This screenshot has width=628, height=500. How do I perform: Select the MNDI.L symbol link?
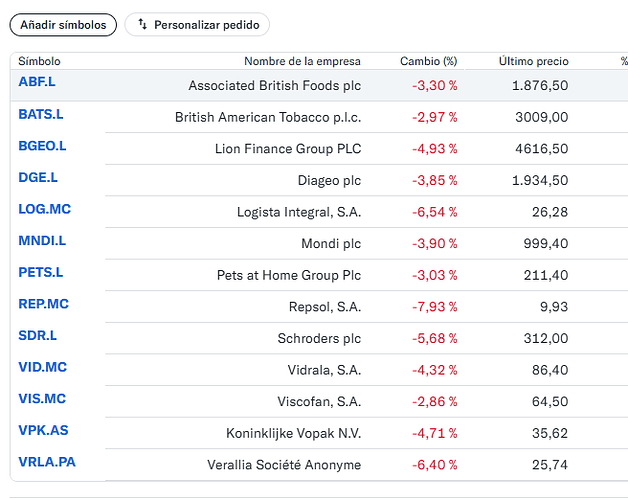click(x=42, y=241)
